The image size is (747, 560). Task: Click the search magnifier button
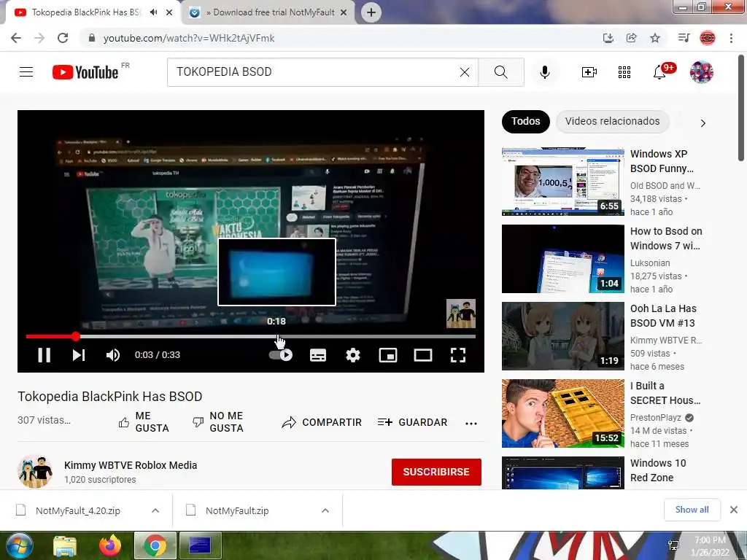(500, 72)
